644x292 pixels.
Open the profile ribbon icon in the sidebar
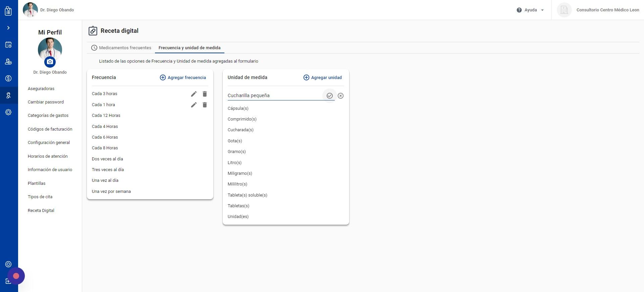point(8,95)
